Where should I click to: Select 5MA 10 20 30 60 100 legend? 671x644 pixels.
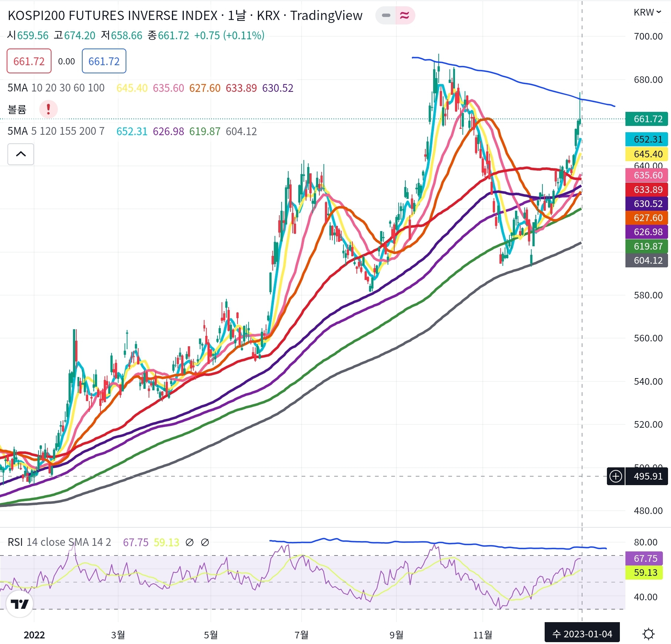click(56, 88)
